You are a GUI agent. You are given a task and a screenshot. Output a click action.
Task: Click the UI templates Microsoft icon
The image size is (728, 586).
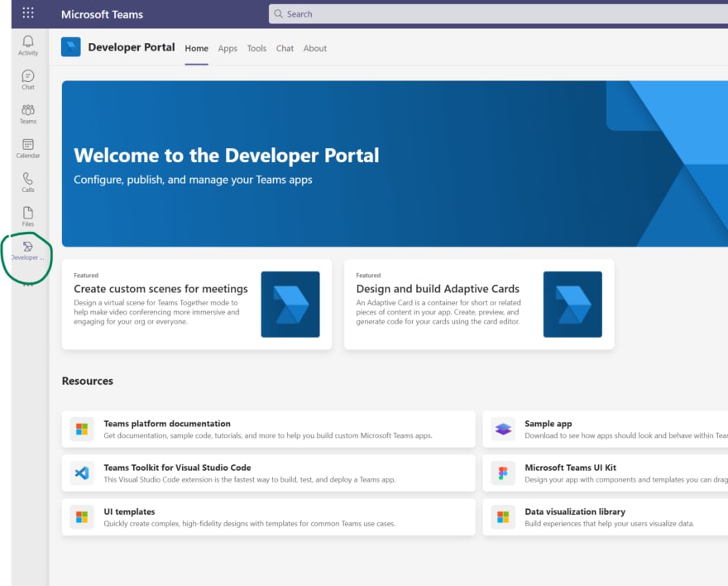coord(82,516)
